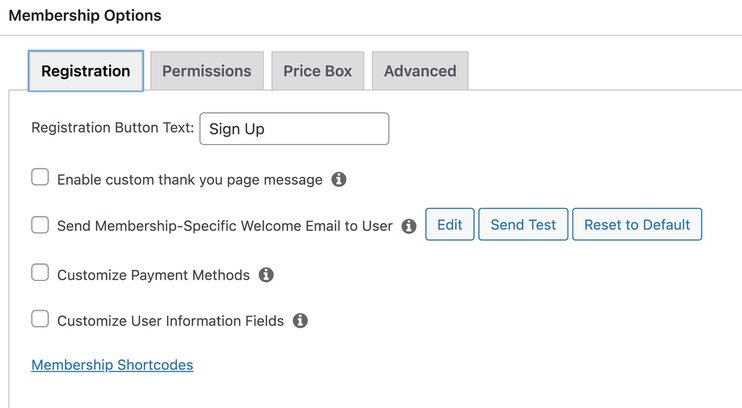Switch to the Registration tab

86,71
